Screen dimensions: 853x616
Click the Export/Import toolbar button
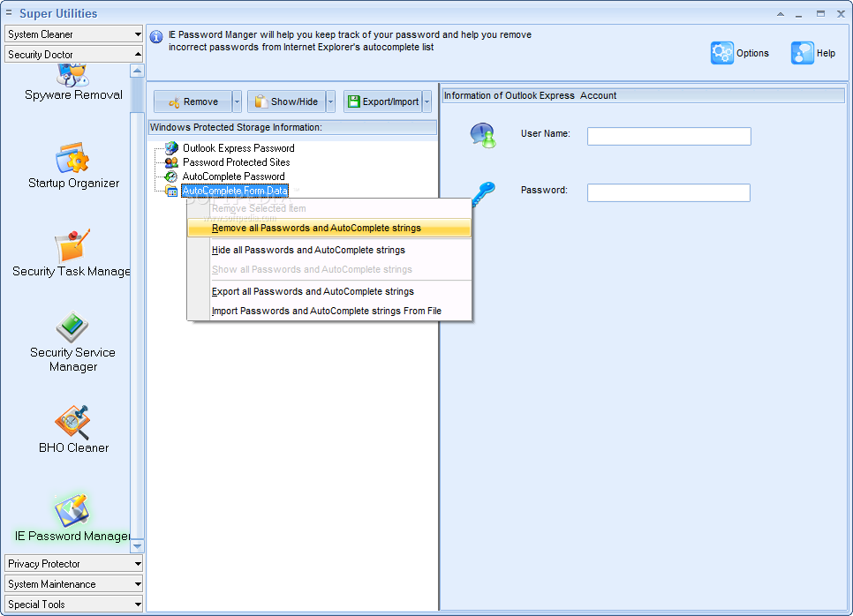tap(383, 101)
